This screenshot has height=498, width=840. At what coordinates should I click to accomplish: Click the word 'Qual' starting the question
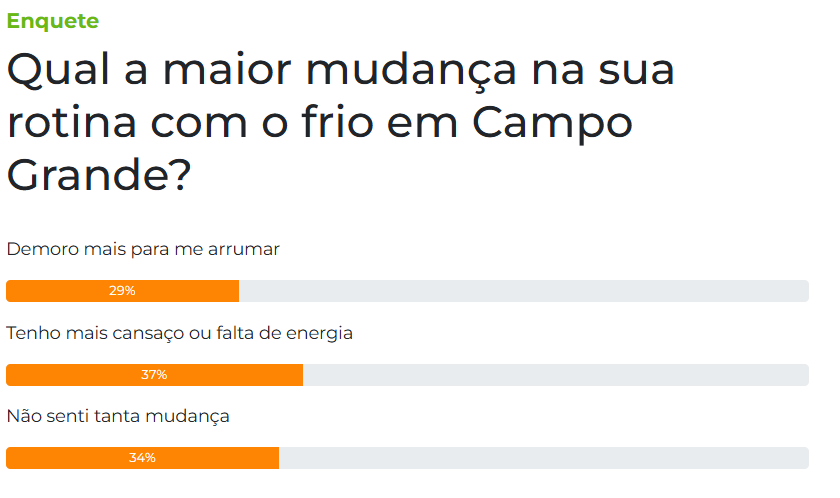[x=58, y=70]
